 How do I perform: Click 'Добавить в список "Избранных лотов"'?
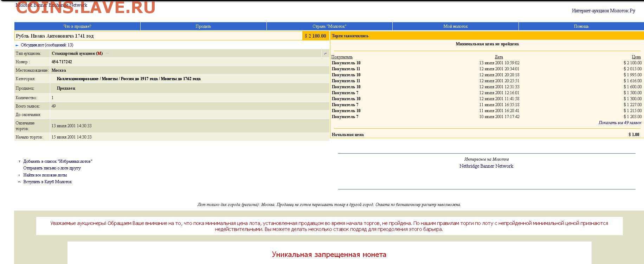58,161
